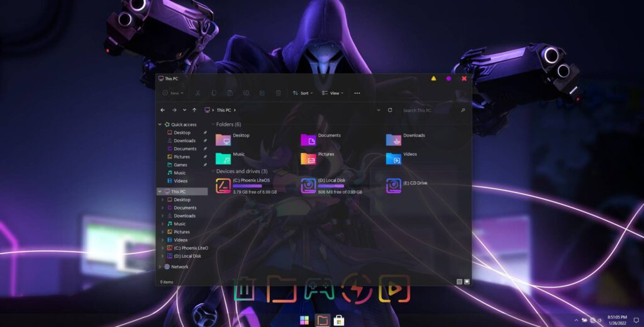Image resolution: width=644 pixels, height=327 pixels.
Task: Open the Music folder icon in the main pane
Action: pos(223,158)
